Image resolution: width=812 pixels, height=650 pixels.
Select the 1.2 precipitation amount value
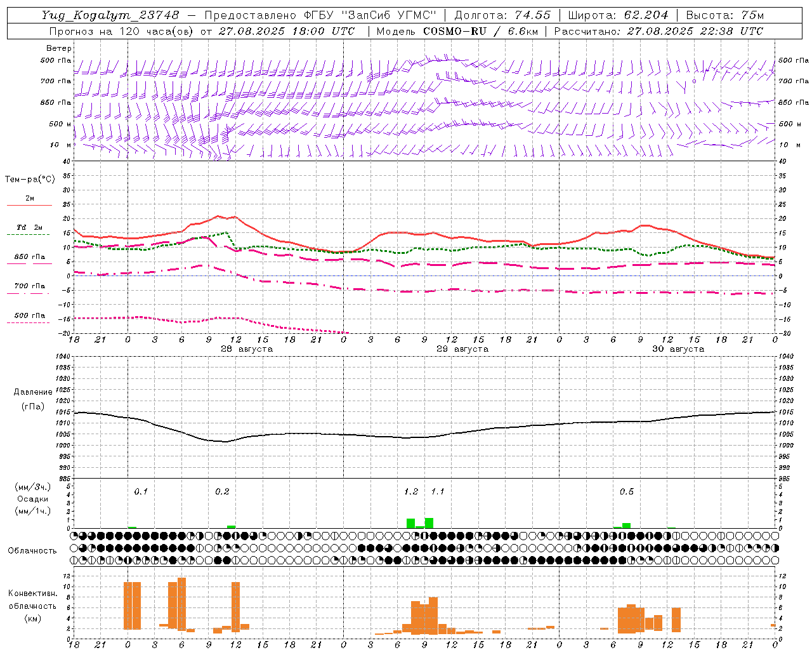coord(411,492)
